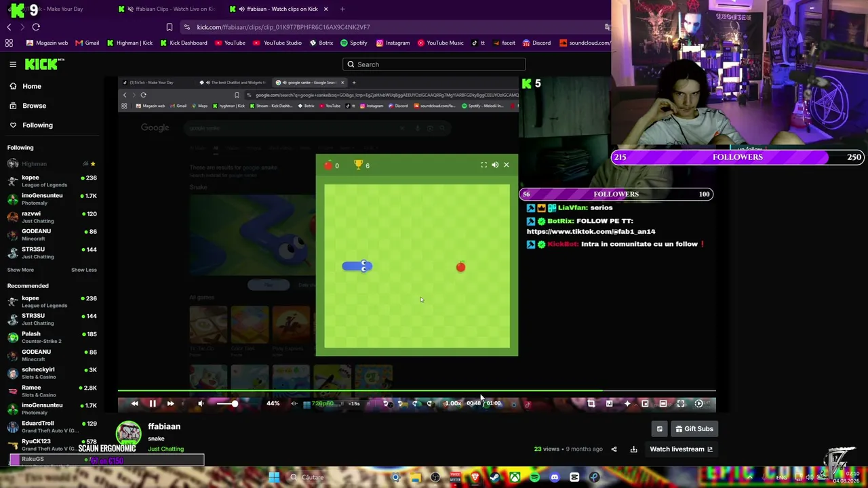The image size is (868, 488).
Task: Open imoGensunteu in Following list
Action: click(x=52, y=199)
